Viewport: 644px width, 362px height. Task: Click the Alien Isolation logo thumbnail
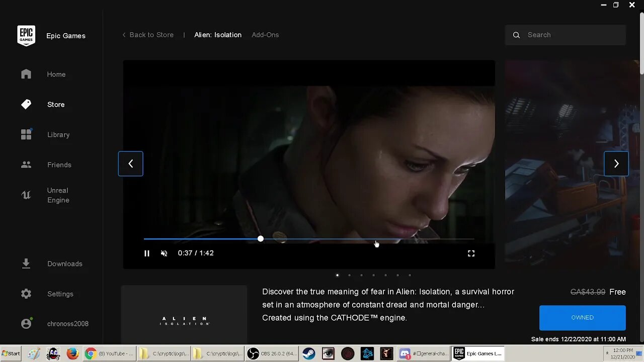184,315
